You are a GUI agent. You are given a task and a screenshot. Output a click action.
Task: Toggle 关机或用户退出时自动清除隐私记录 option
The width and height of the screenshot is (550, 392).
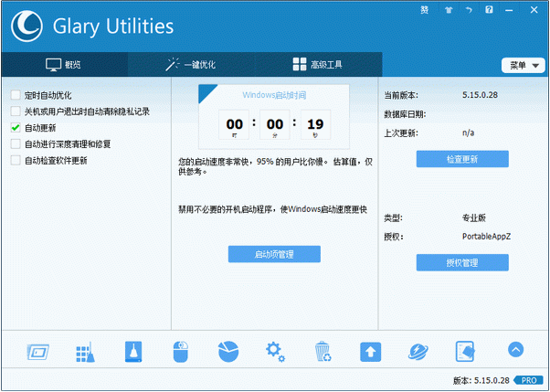[16, 111]
